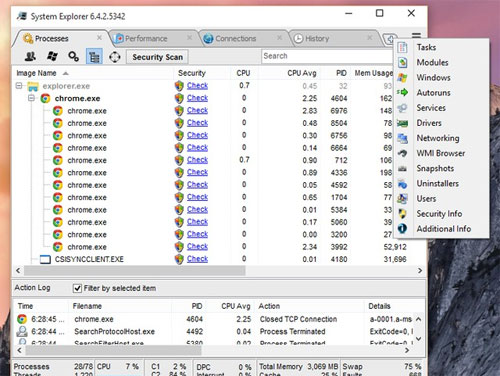This screenshot has width=500, height=376.
Task: Click the Networking menu icon
Action: [402, 138]
